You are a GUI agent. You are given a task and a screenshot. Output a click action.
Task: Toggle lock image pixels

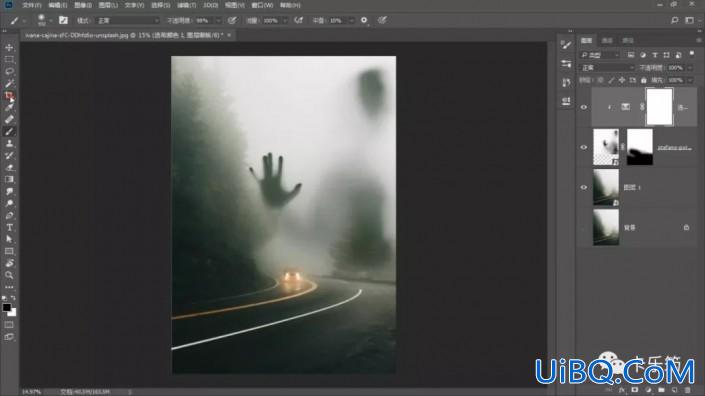click(611, 80)
